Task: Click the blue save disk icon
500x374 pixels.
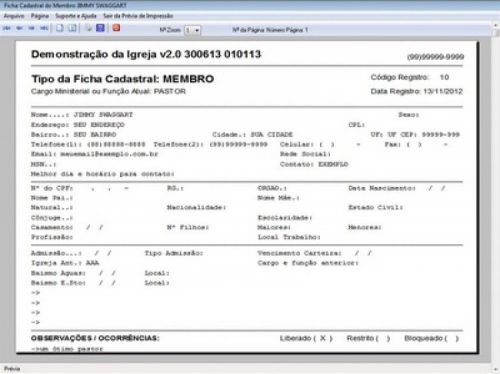Action: [x=100, y=28]
